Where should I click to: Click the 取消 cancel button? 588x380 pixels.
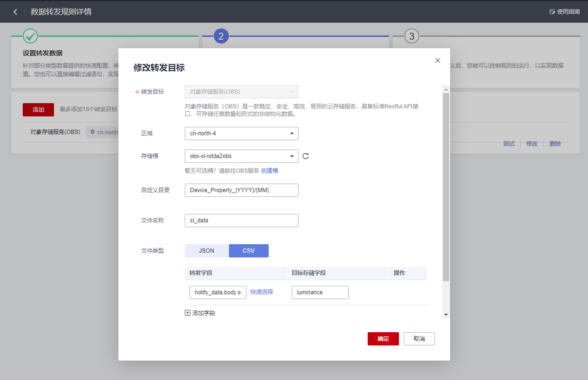click(x=419, y=338)
